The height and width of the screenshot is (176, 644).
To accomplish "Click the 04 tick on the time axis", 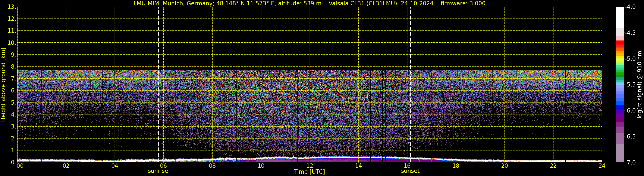I will 115,166.
